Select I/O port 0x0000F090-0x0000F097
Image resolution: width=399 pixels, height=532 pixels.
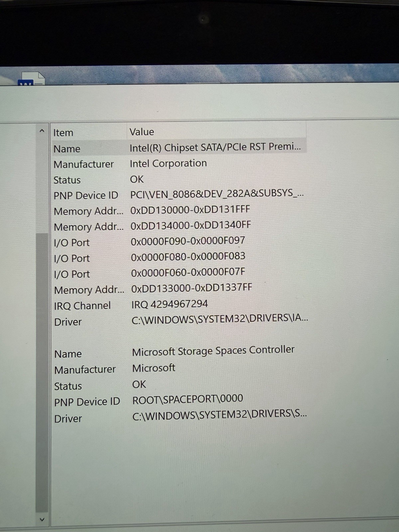188,241
